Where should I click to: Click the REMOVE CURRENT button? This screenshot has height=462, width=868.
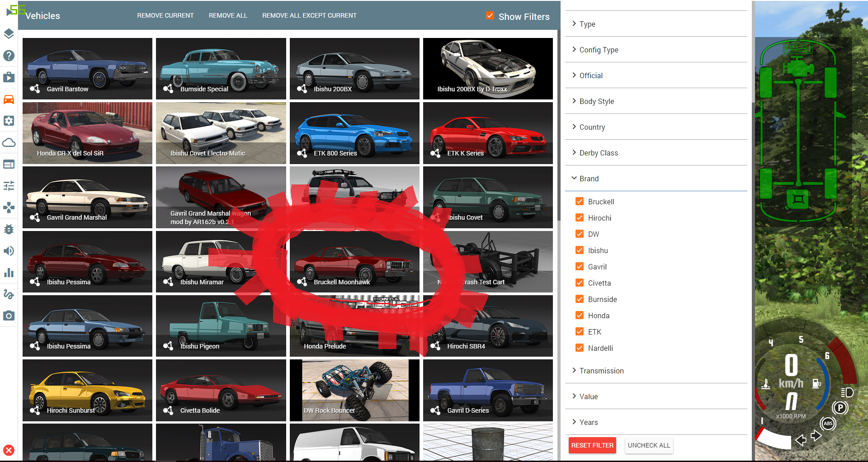(x=165, y=15)
